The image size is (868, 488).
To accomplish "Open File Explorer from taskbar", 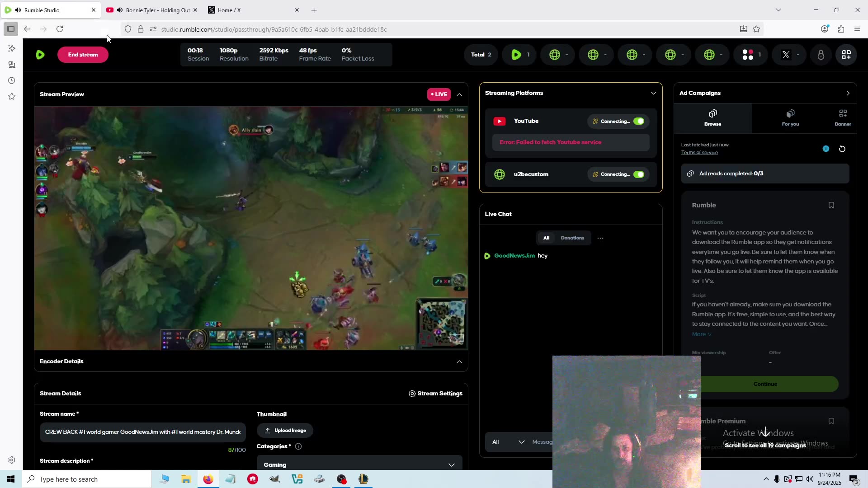I will click(186, 479).
